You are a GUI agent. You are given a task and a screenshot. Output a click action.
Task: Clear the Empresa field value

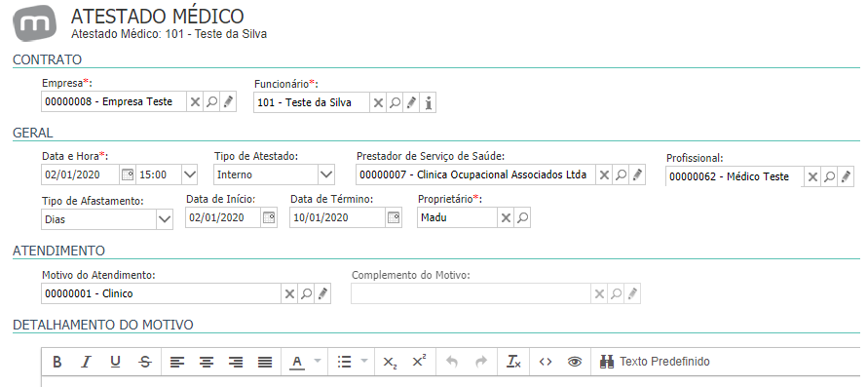tap(194, 102)
